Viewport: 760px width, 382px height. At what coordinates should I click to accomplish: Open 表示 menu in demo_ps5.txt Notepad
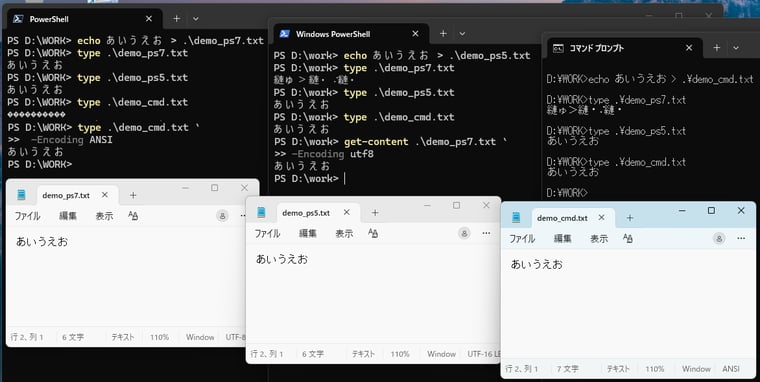coord(344,233)
